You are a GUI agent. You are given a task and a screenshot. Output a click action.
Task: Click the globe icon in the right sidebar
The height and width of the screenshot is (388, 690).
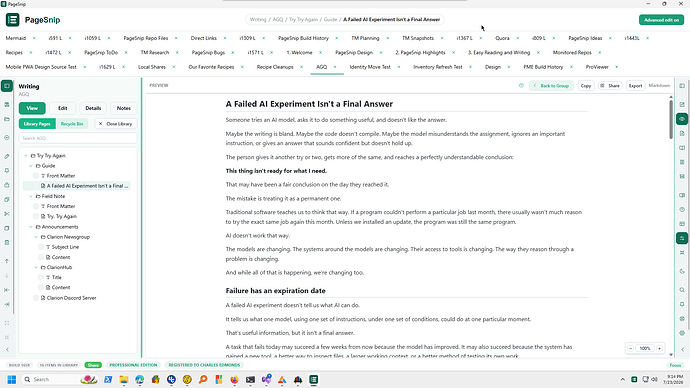click(682, 318)
